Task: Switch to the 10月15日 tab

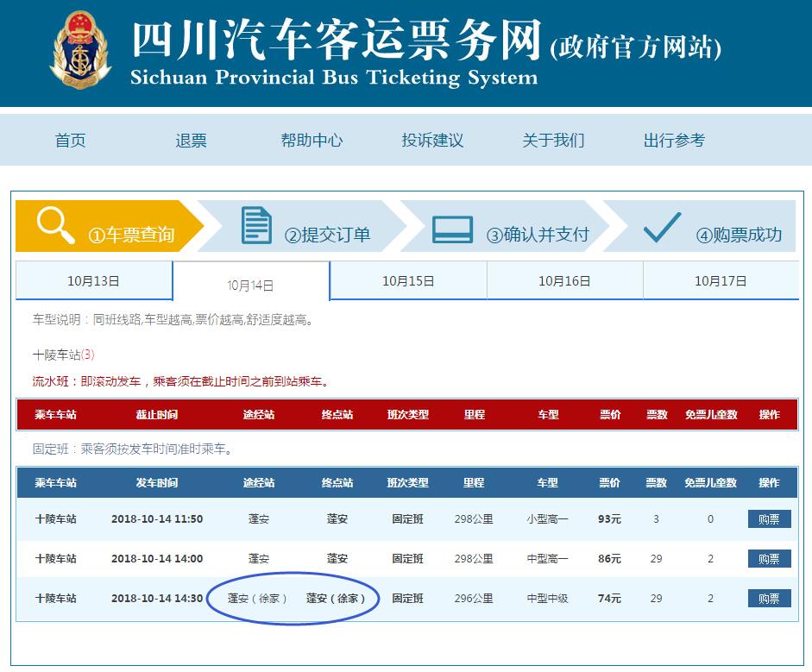Action: point(408,281)
